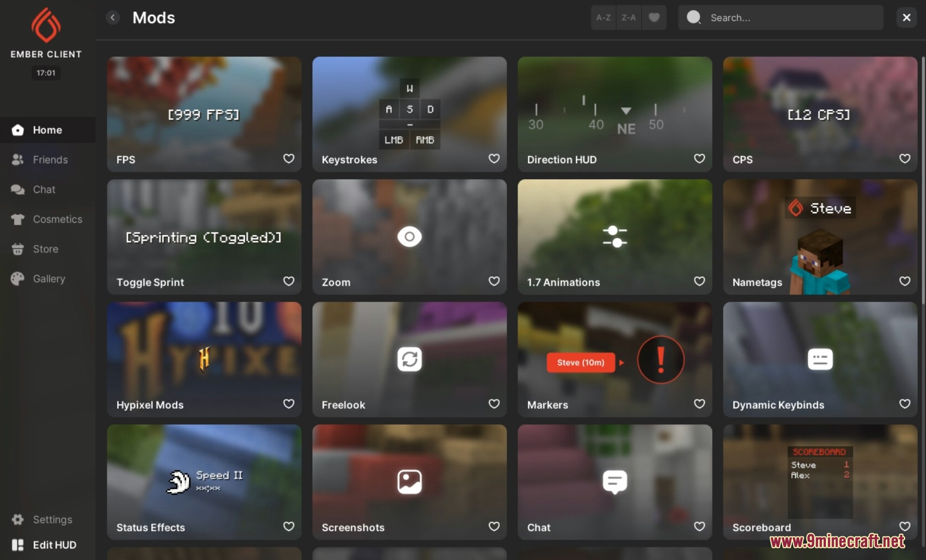Favorite the Zoom mod
This screenshot has width=926, height=560.
click(494, 281)
